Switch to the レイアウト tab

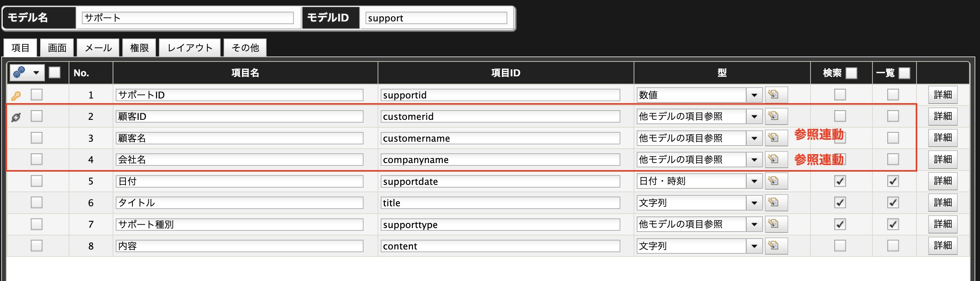click(190, 47)
